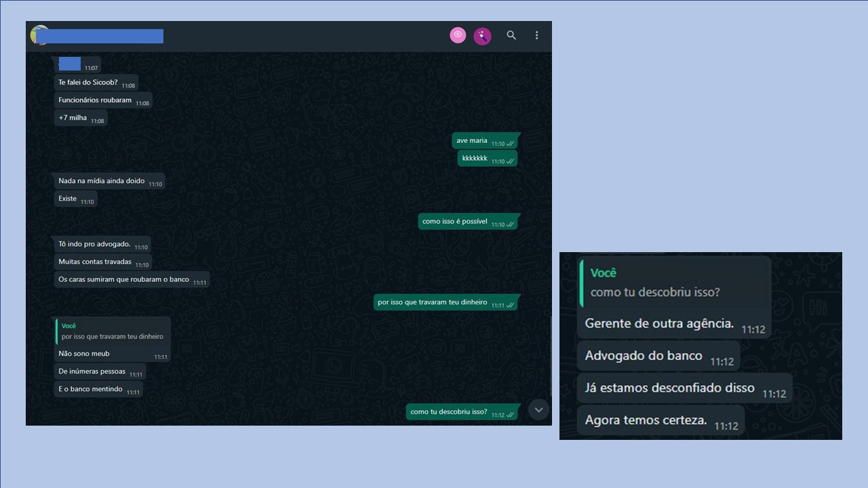This screenshot has width=868, height=488.
Task: Click the redacted contact name in header
Action: (102, 36)
